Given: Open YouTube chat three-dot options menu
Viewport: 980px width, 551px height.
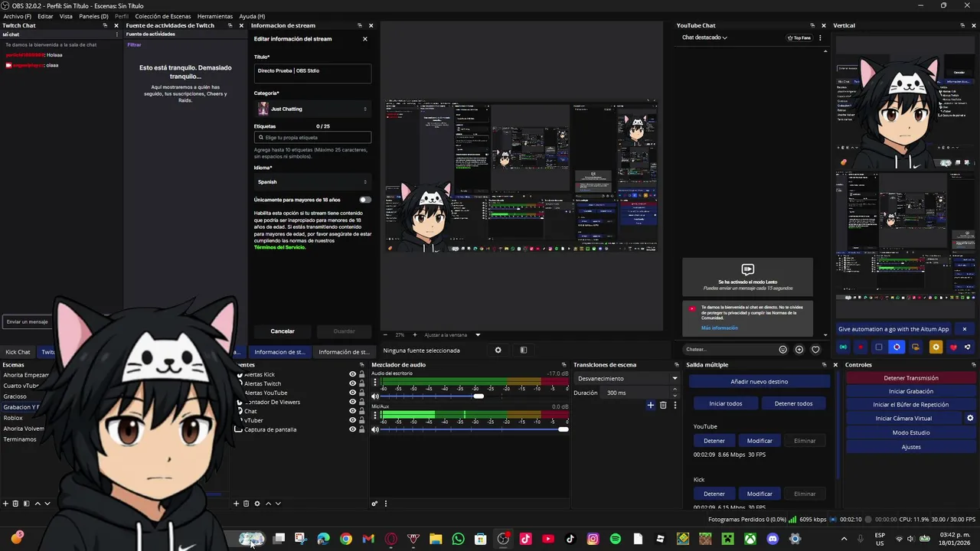Looking at the screenshot, I should (820, 37).
